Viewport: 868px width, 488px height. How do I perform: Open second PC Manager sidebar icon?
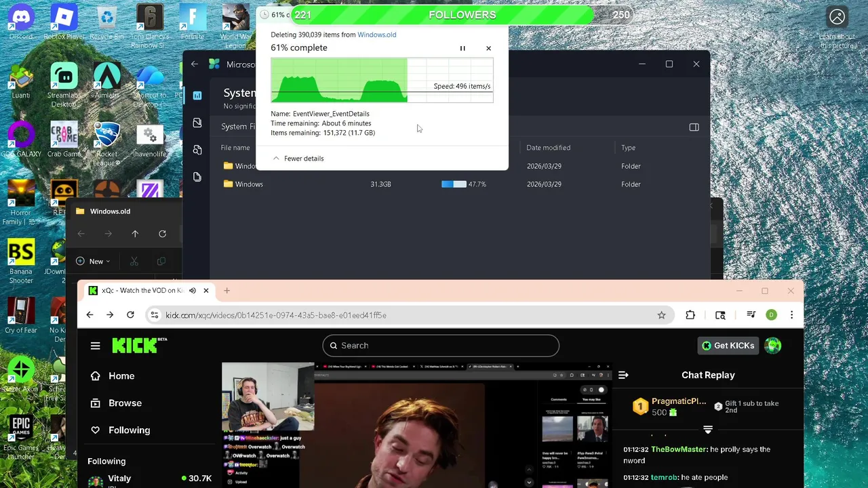[x=197, y=123]
